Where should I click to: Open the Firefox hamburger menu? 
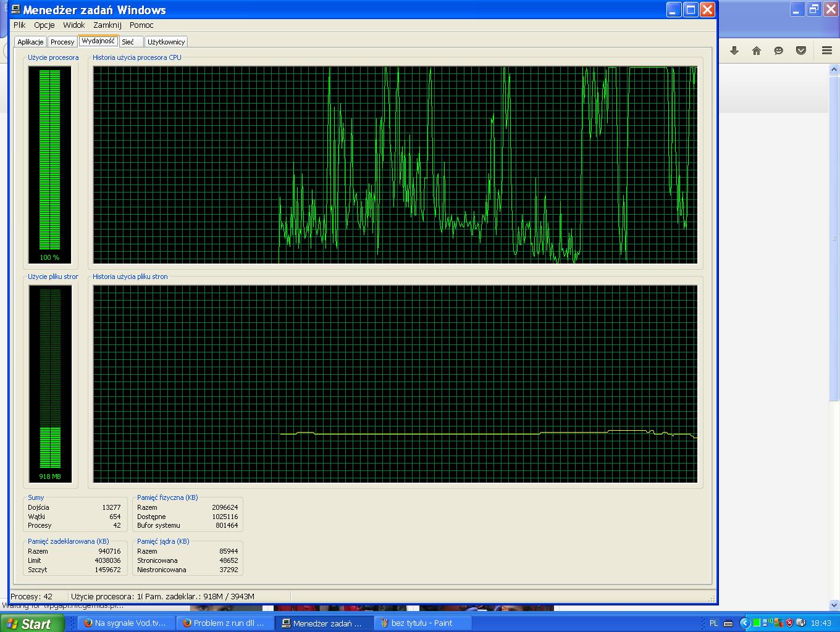click(826, 51)
